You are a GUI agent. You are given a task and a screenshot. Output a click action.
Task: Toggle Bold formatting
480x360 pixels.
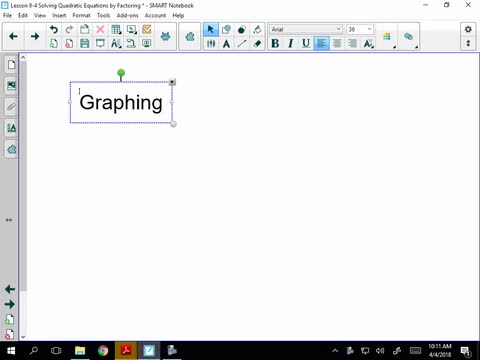click(x=275, y=43)
